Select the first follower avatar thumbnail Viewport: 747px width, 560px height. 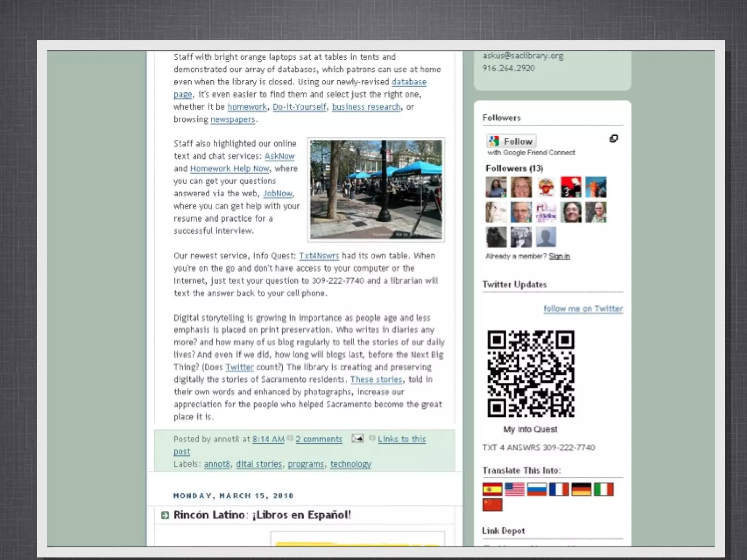(x=496, y=187)
